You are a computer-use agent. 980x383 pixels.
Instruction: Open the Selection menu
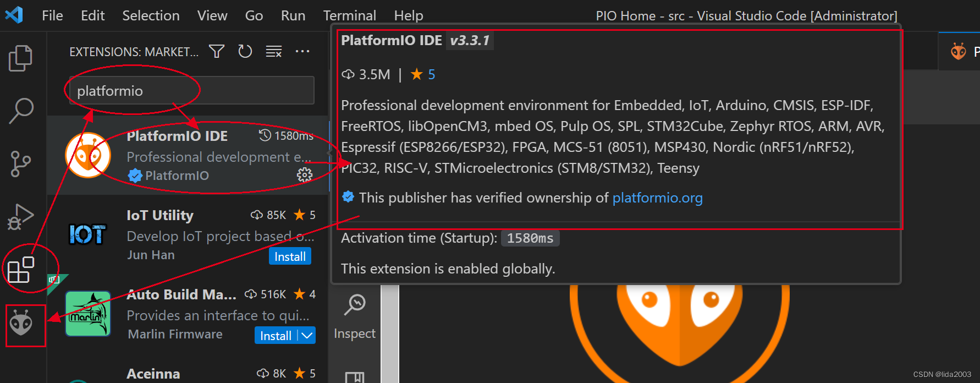pyautogui.click(x=151, y=15)
